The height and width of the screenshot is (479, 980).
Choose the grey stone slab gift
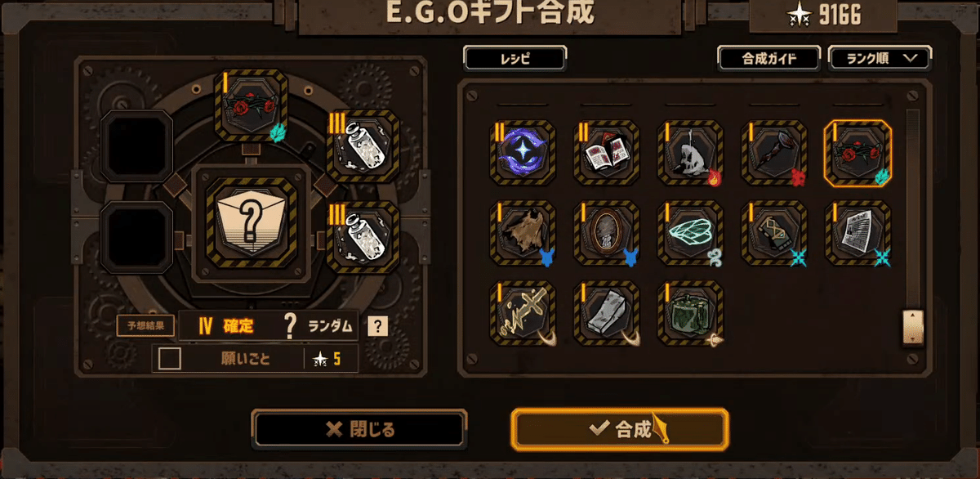click(x=608, y=313)
